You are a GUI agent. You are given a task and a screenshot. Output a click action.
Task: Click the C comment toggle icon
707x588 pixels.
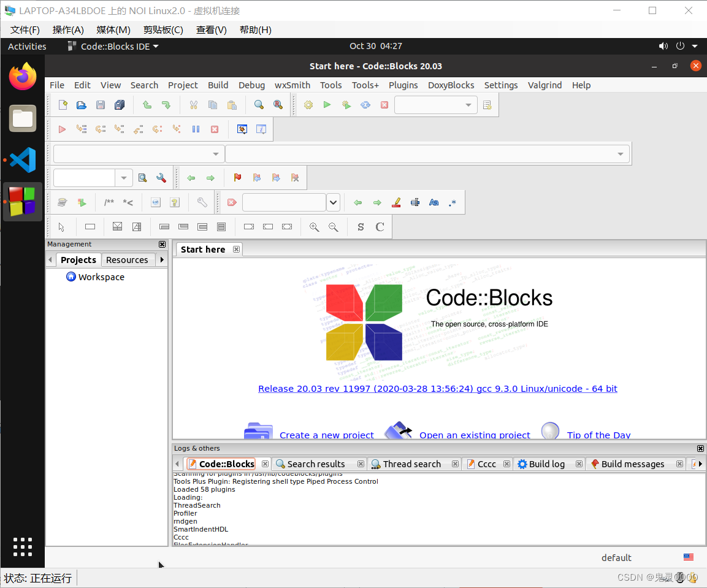pyautogui.click(x=380, y=227)
